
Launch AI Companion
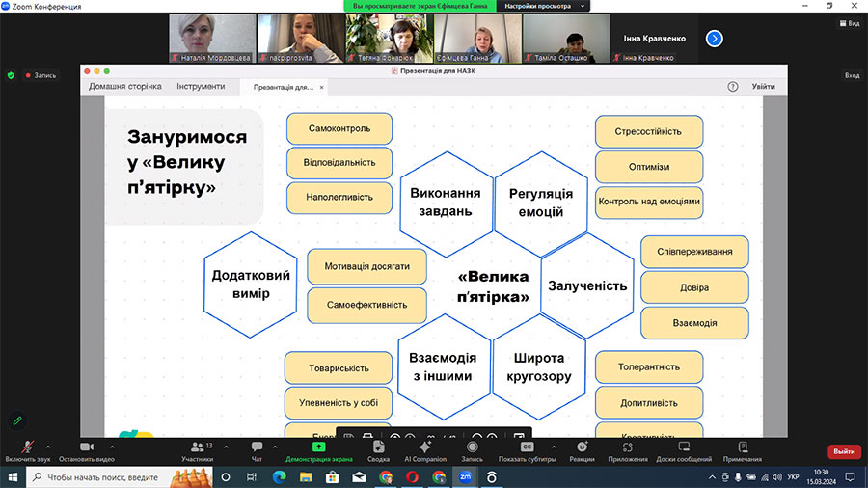click(425, 451)
